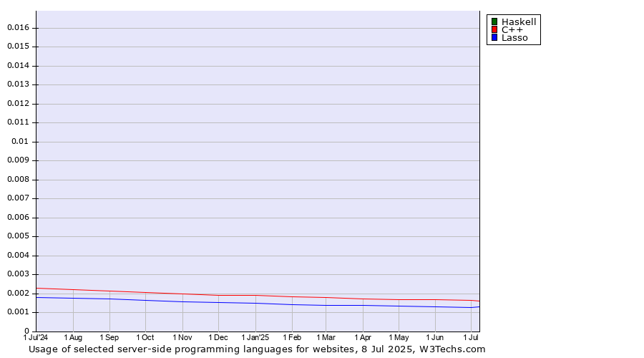644x358 pixels.
Task: Click the 1 Mar x-axis label
Action: 326,337
